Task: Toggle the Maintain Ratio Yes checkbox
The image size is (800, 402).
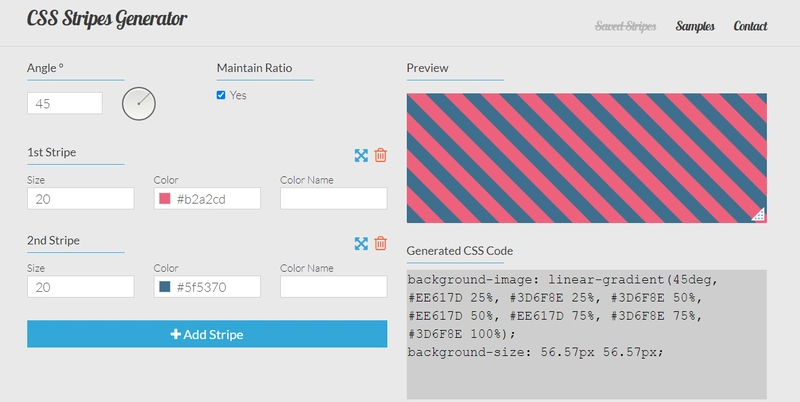Action: pos(221,95)
